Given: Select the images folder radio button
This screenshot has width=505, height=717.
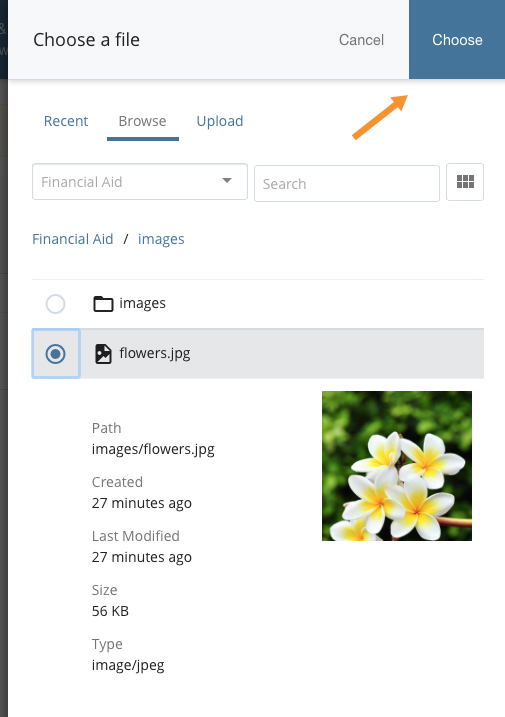Looking at the screenshot, I should click(55, 304).
